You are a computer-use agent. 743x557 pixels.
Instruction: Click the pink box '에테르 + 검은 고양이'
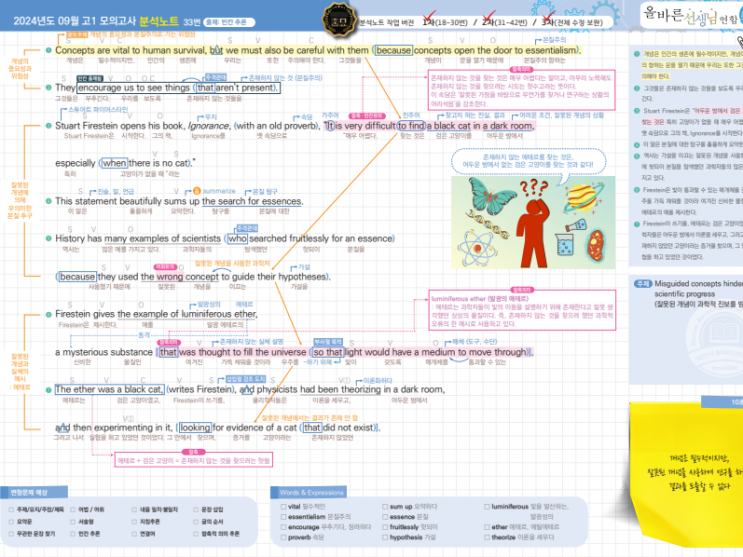[x=193, y=460]
